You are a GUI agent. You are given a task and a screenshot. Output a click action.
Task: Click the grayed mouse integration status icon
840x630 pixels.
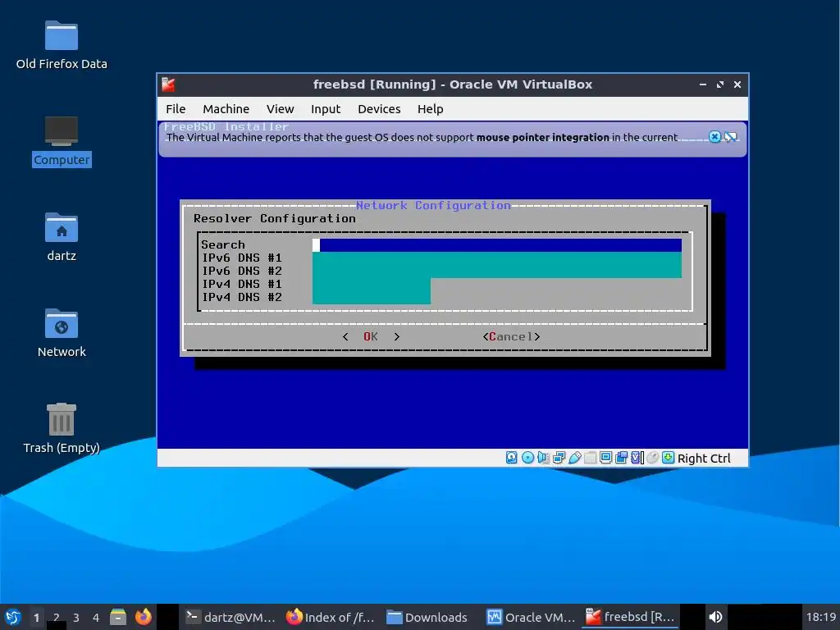652,458
